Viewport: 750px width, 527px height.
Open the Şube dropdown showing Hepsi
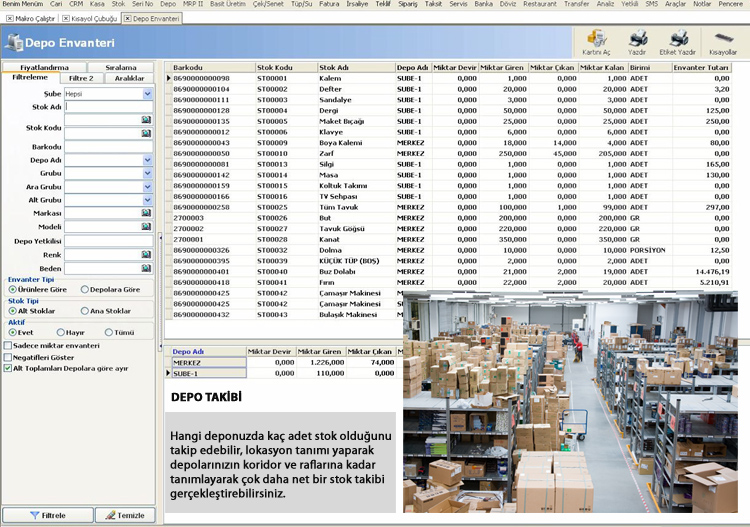pyautogui.click(x=147, y=93)
